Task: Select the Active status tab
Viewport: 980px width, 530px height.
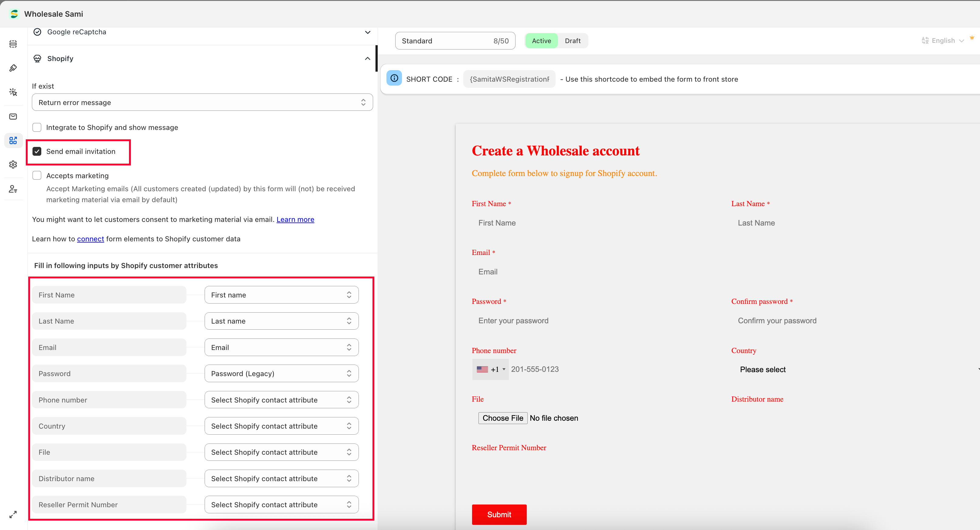Action: coord(541,41)
